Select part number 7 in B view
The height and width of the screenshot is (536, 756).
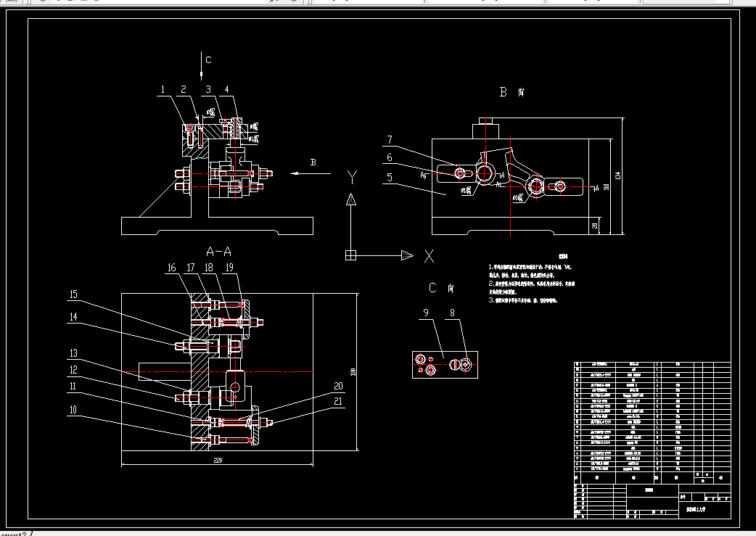pos(390,140)
